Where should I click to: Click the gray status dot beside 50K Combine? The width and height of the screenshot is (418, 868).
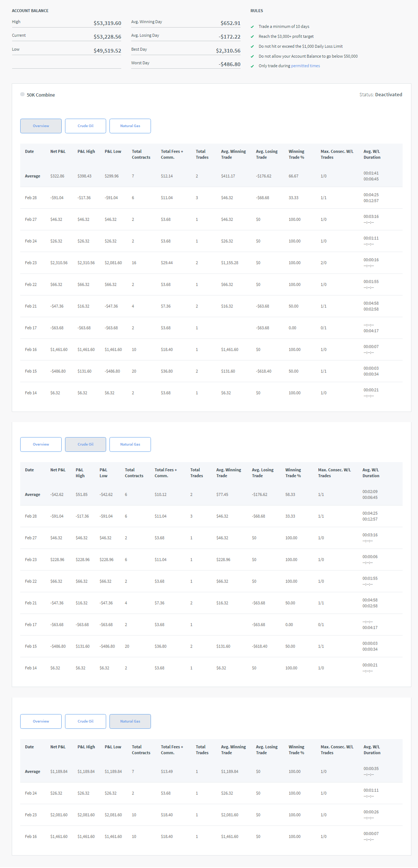(22, 94)
